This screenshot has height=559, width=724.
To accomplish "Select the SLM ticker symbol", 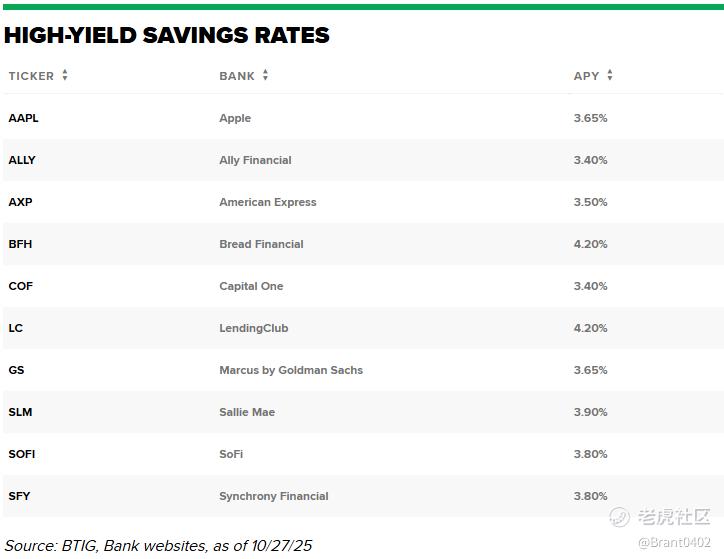I will coord(20,412).
